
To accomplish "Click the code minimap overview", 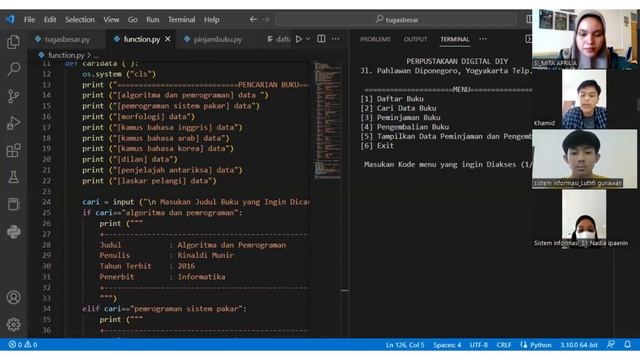I will pyautogui.click(x=327, y=120).
